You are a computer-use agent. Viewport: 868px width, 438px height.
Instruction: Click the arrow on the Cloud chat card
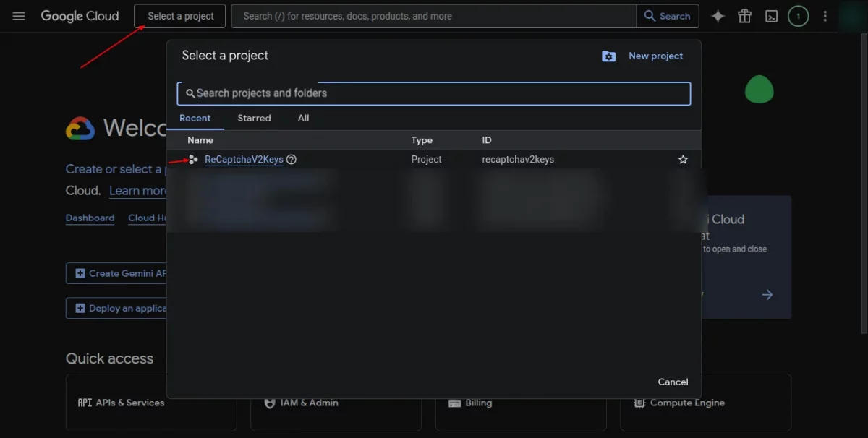pyautogui.click(x=767, y=295)
